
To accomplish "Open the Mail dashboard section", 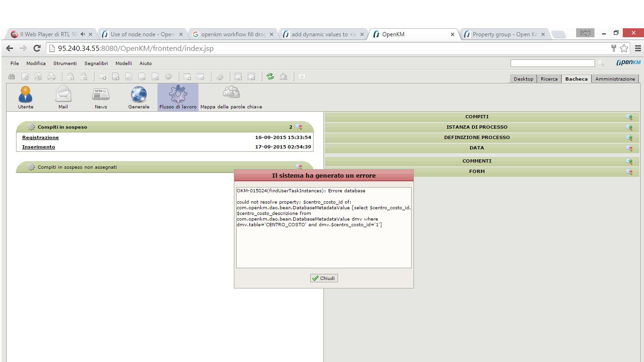I will 63,96.
